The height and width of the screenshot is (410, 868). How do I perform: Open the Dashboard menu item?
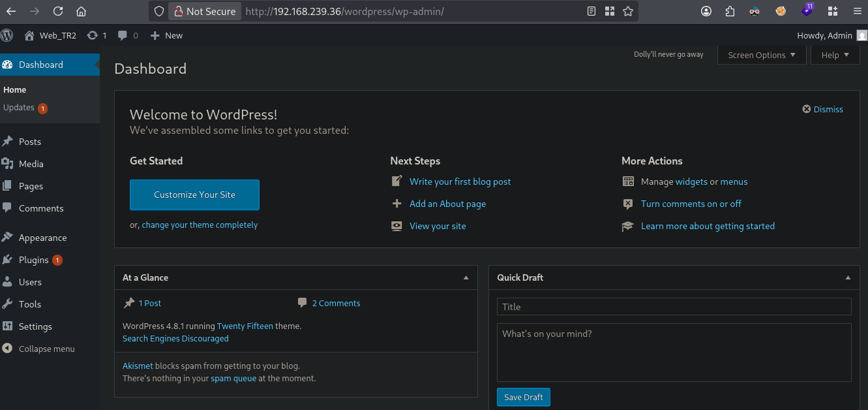click(50, 65)
